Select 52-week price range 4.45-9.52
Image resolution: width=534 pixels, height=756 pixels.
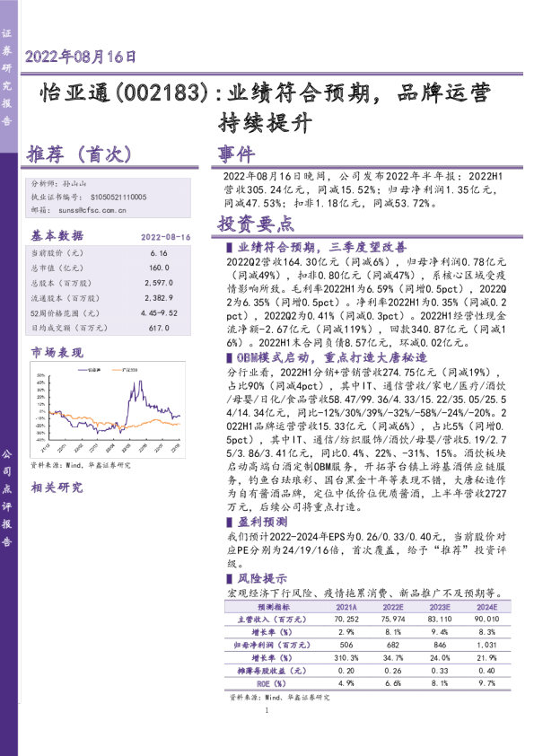(x=159, y=313)
